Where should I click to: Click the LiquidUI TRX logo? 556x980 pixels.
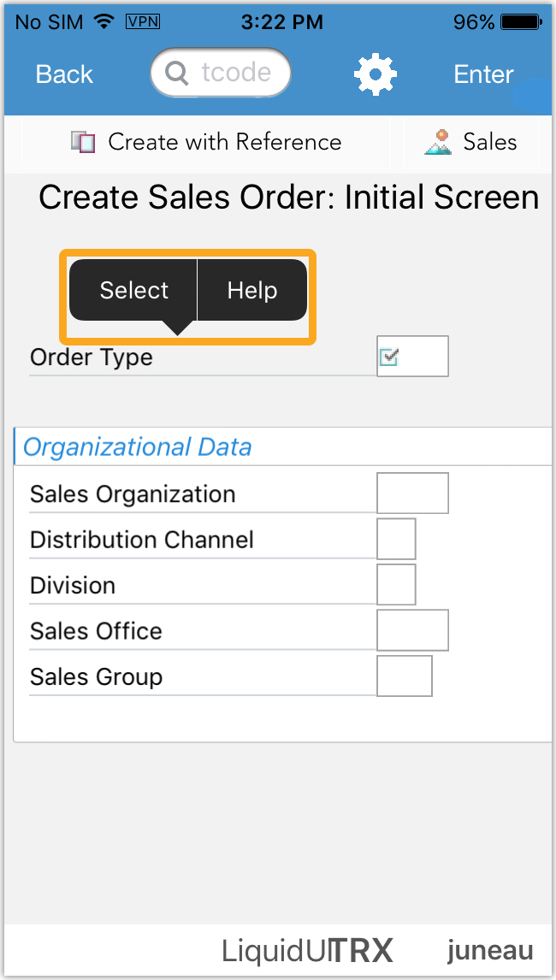click(x=307, y=950)
